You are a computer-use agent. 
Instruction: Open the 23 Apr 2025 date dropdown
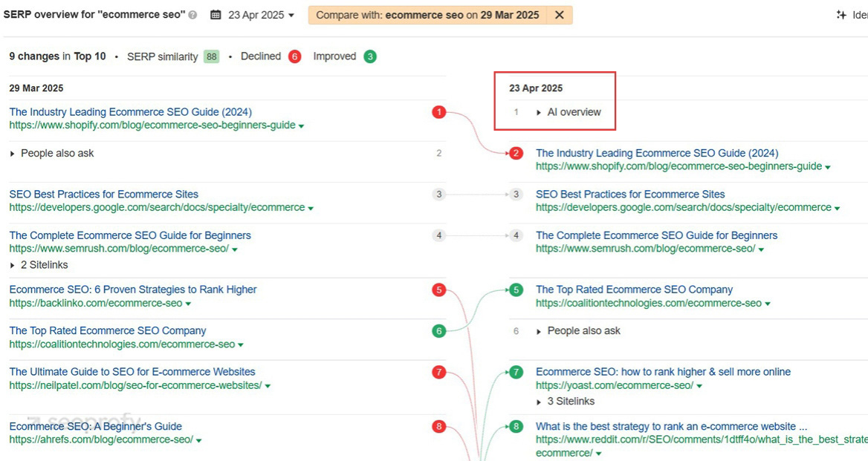261,15
